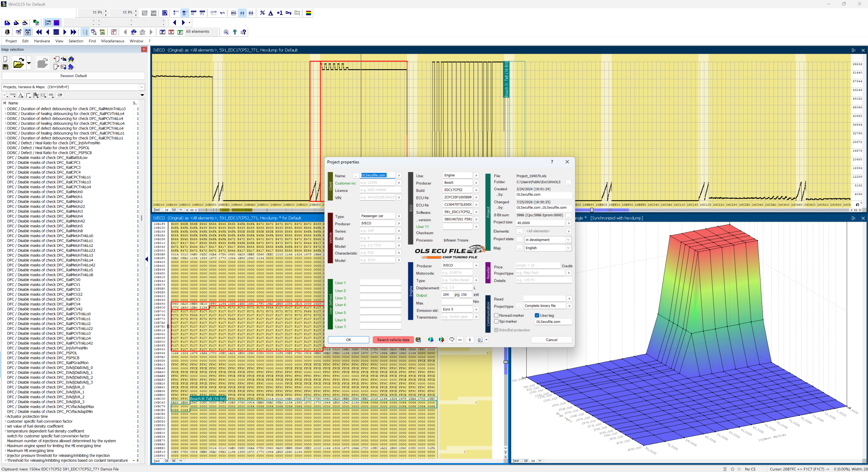Click the double-arrow expand button in dialog
Screen dimensions: 868x472
[460, 340]
